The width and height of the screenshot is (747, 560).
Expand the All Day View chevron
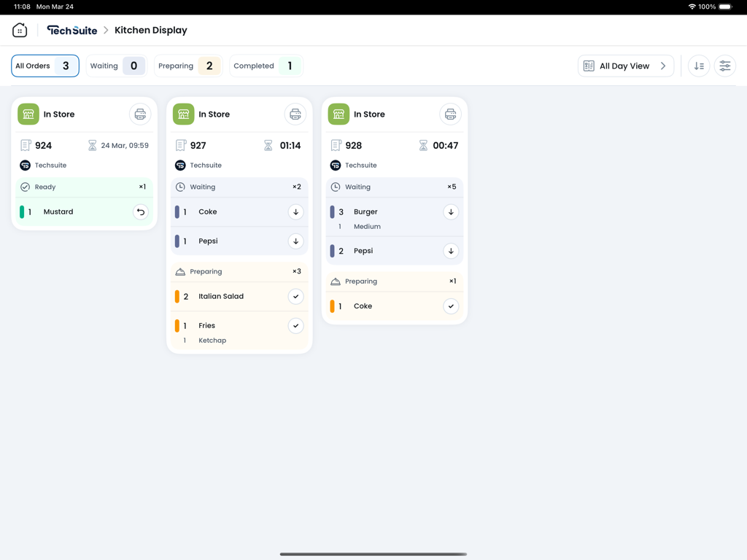[x=662, y=66]
